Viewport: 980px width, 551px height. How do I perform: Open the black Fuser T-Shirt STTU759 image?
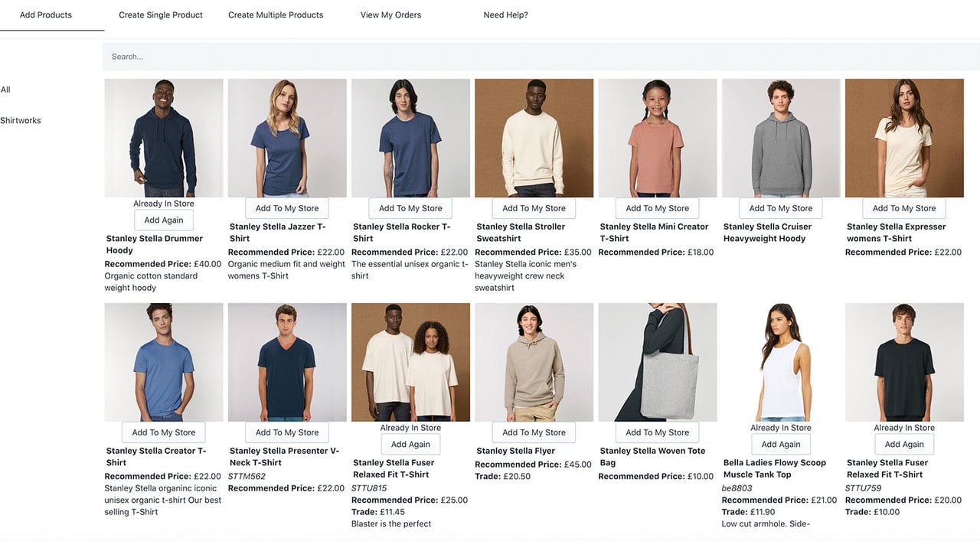(904, 363)
